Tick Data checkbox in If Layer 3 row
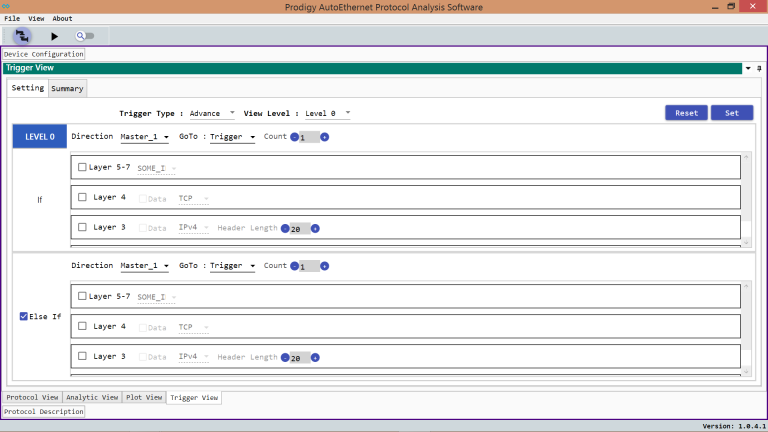 click(x=143, y=228)
